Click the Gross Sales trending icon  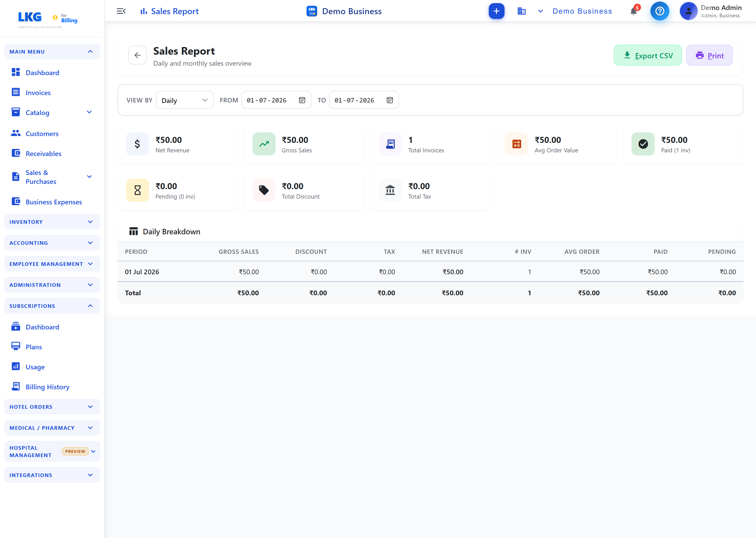[264, 144]
